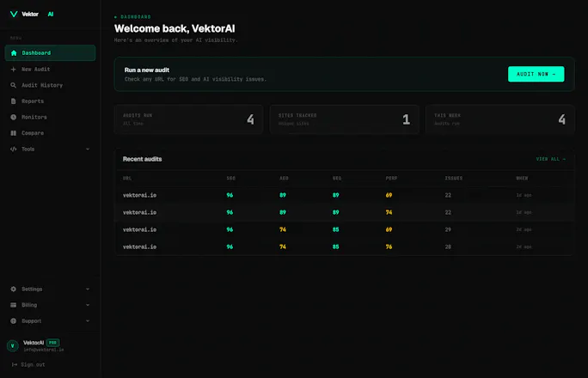Click the Sign out arrow icon
The image size is (588, 378).
15,364
